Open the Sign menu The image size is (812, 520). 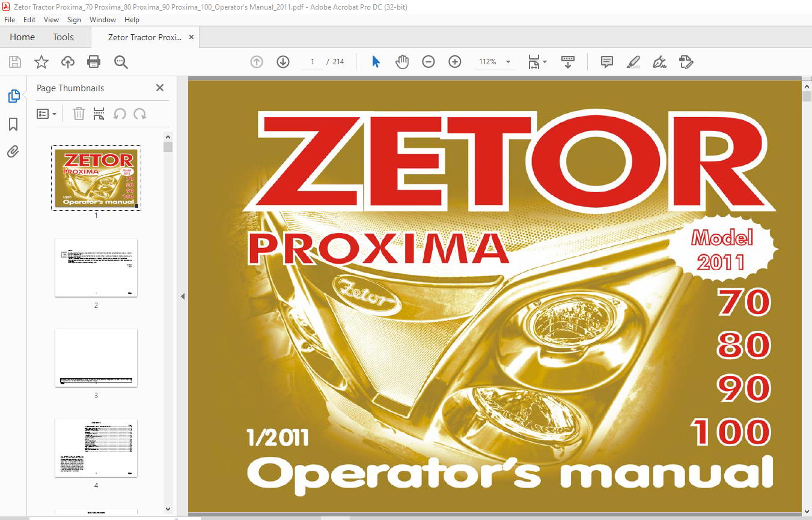[x=74, y=20]
